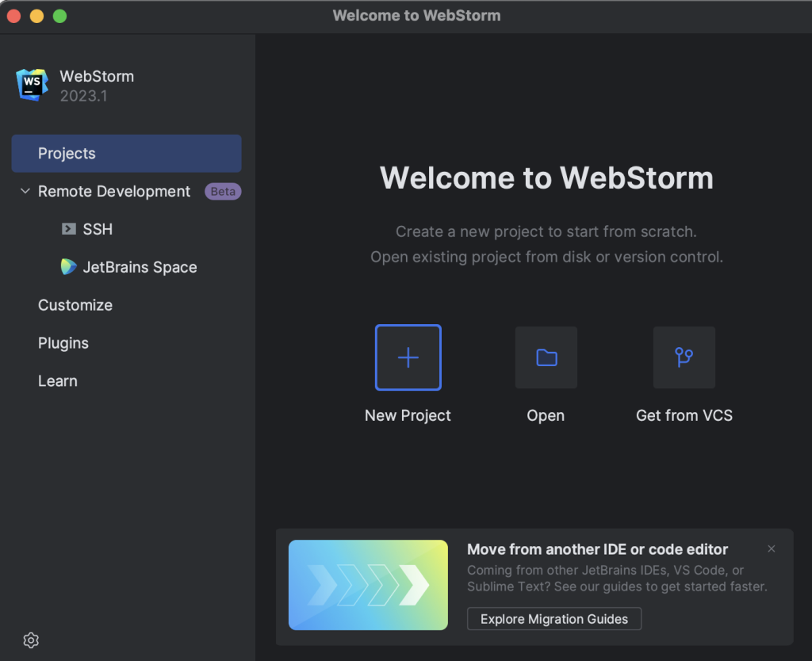Click the Explore Migration Guides button
Image resolution: width=812 pixels, height=661 pixels.
click(x=553, y=619)
